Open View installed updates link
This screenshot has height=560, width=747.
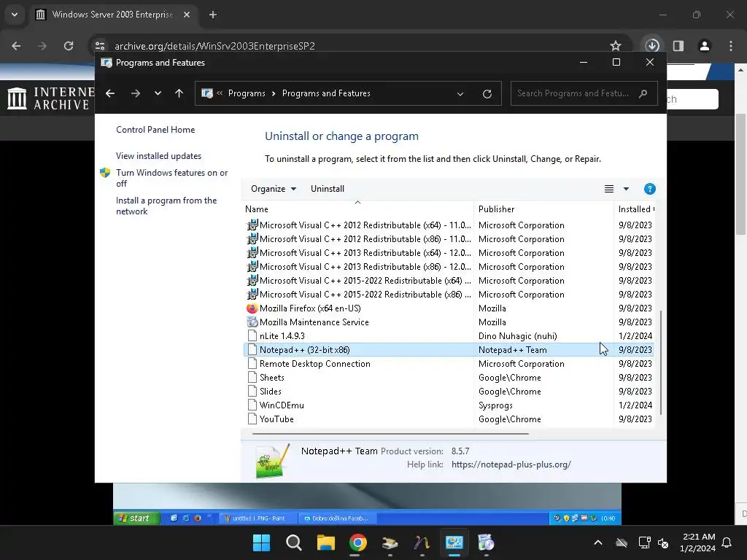(158, 156)
